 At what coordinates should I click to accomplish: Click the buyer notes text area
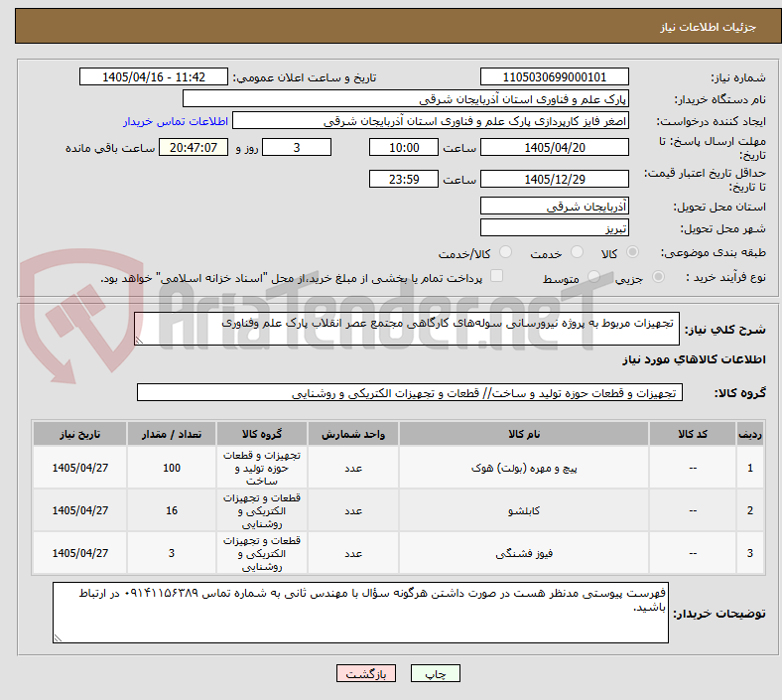(x=360, y=613)
